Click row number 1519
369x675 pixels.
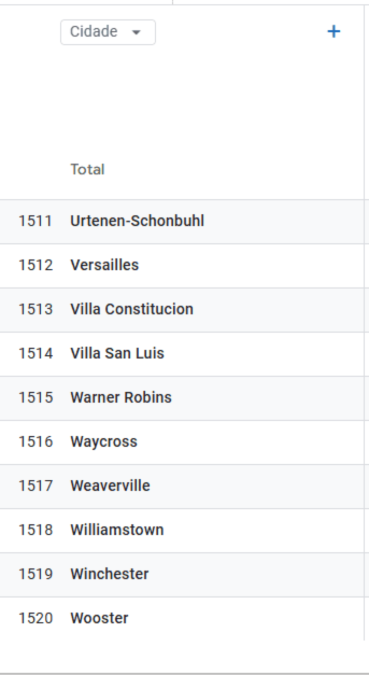[x=35, y=574]
